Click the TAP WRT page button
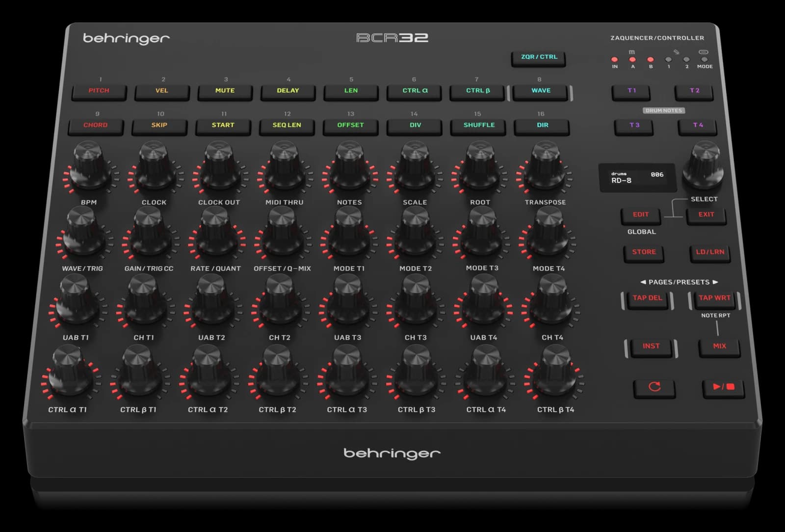 click(x=714, y=299)
